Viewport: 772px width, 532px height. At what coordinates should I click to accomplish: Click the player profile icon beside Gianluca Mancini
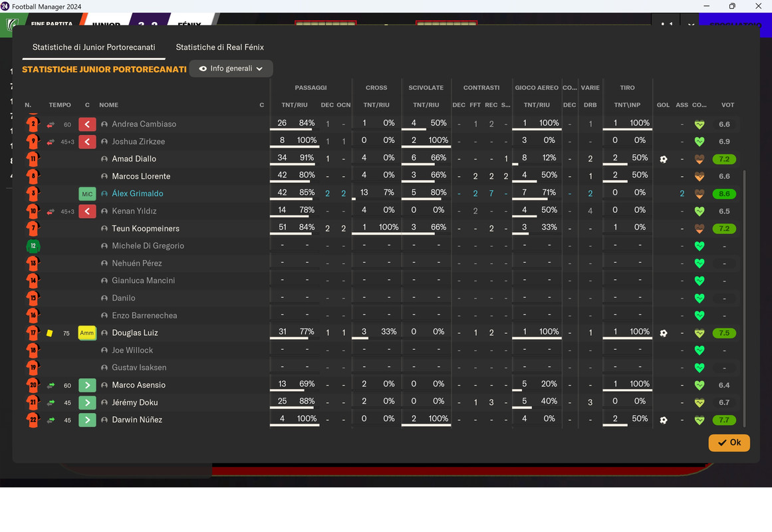coord(104,281)
